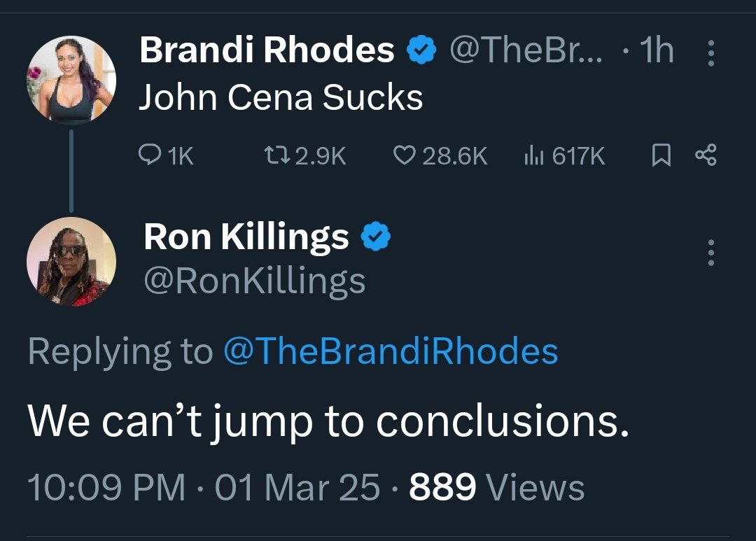Click the 10:09 PM · 01 Mar 25 timestamp
This screenshot has width=756, height=541.
[x=204, y=487]
